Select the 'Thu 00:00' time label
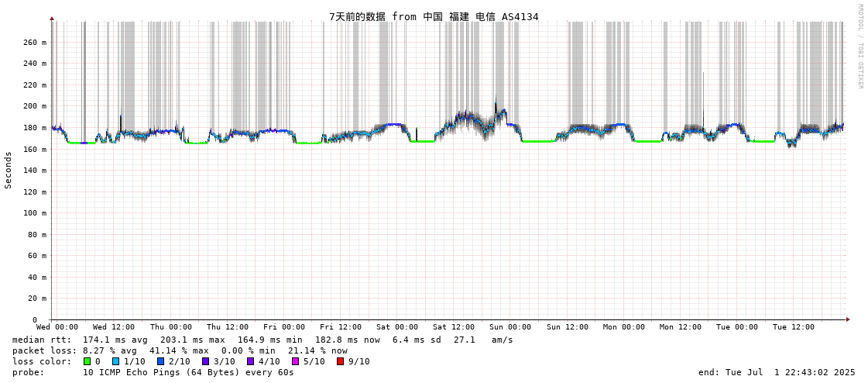This screenshot has height=383, width=868. click(171, 328)
